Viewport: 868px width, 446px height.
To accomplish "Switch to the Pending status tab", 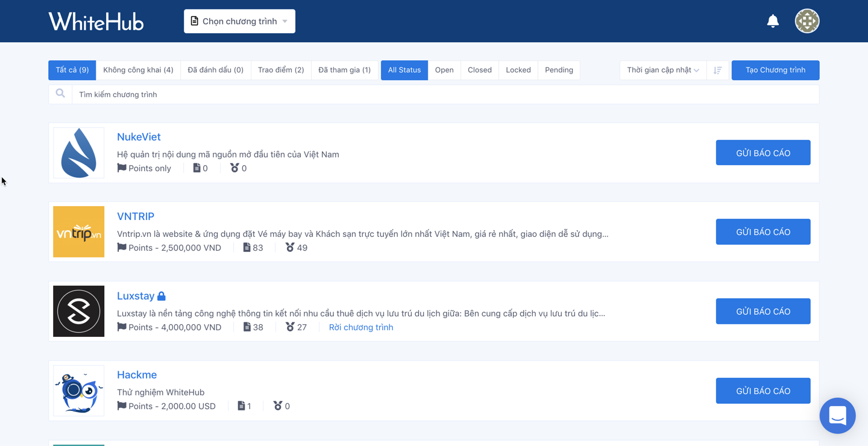I will (558, 70).
